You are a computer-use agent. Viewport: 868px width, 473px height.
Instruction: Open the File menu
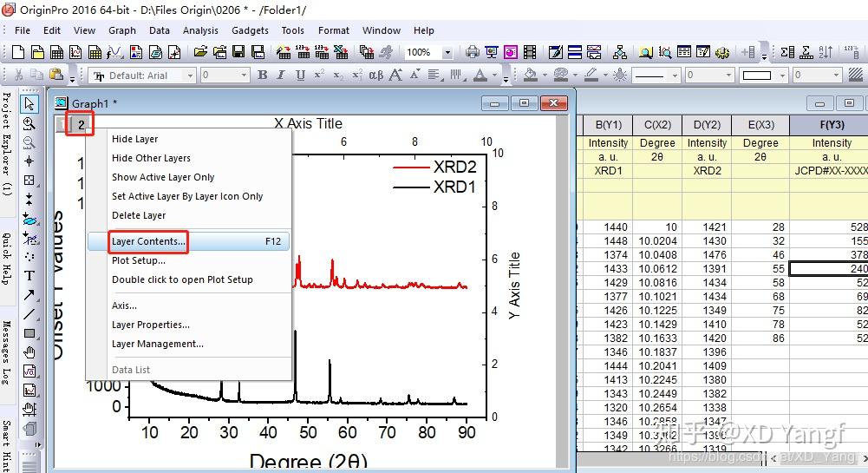tap(23, 30)
